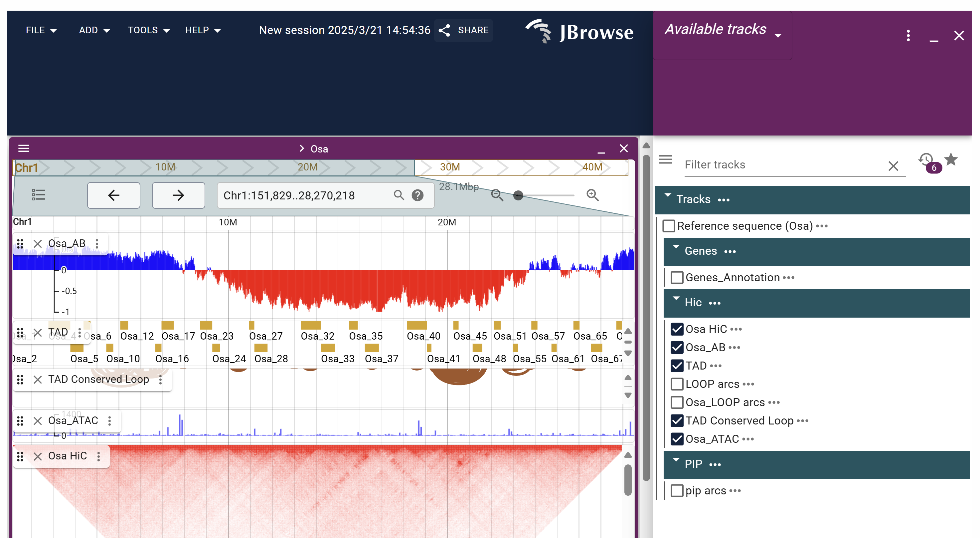Enable the LOOP arcs track
980x538 pixels.
pyautogui.click(x=677, y=384)
